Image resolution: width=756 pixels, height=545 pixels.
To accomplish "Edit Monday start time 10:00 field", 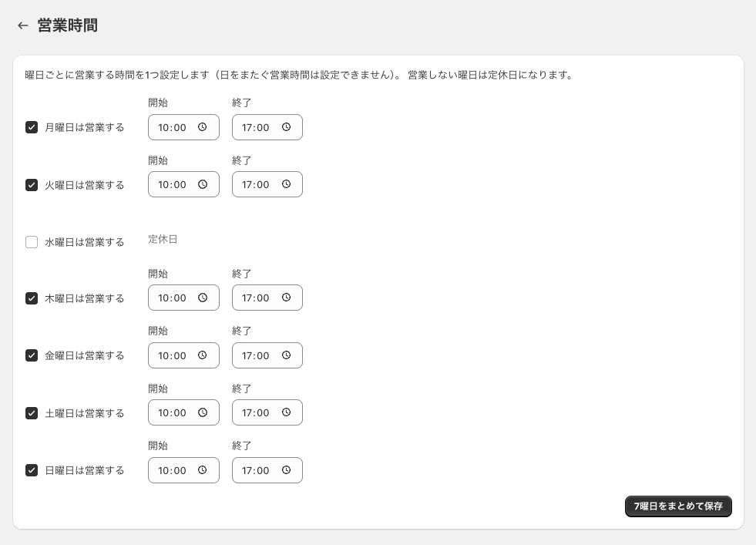I will coord(183,127).
